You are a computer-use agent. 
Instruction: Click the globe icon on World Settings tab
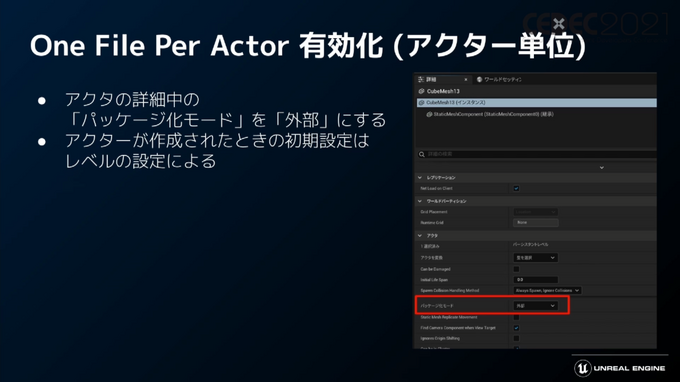(x=479, y=79)
